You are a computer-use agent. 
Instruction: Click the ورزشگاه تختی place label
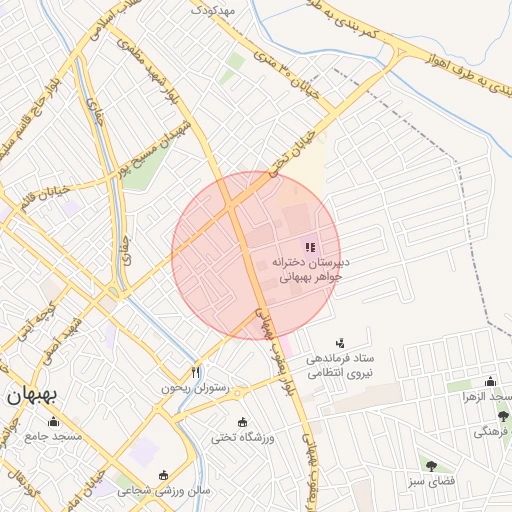tap(242, 437)
